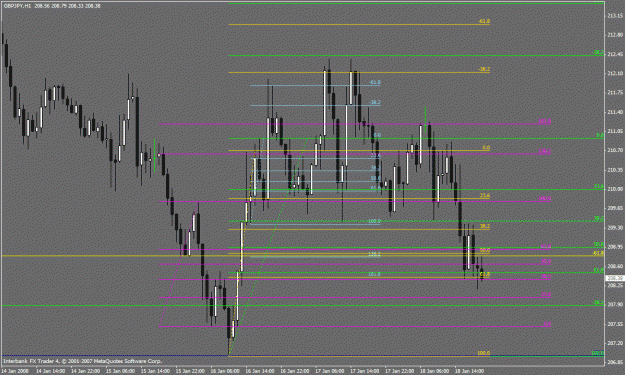Click the 212.45 price axis label

coord(615,54)
